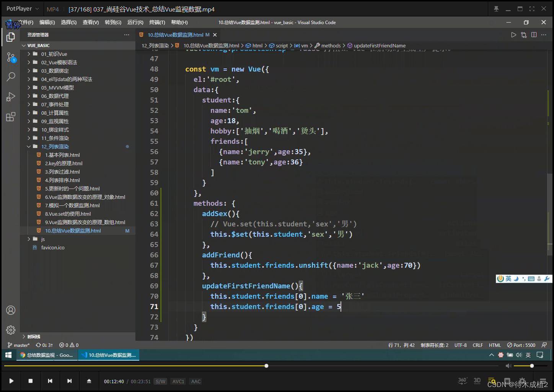Run the file with editor play icon
The image size is (554, 392).
[513, 35]
